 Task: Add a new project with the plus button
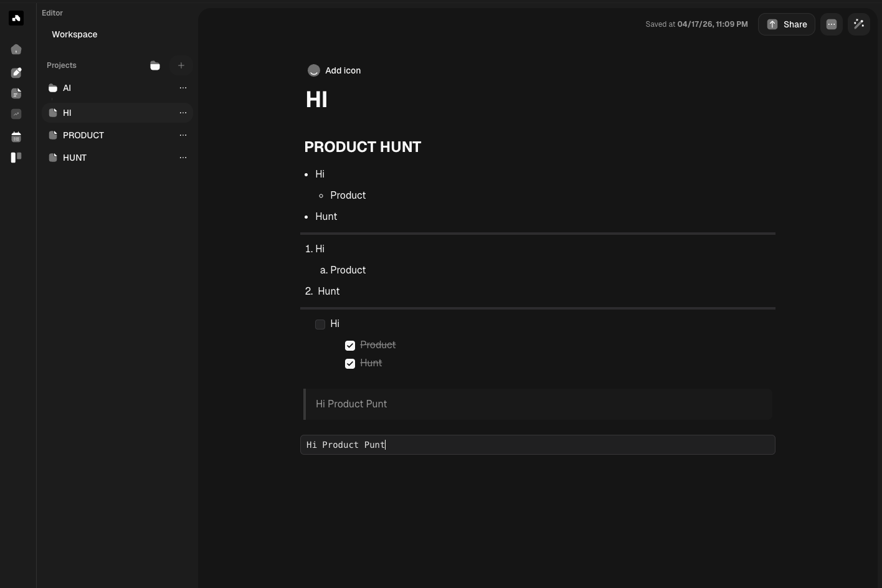181,65
